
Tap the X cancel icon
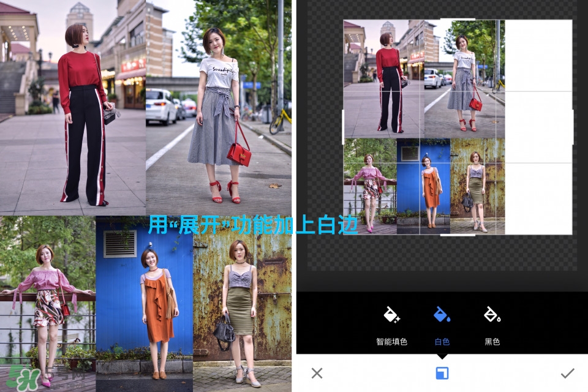(317, 373)
